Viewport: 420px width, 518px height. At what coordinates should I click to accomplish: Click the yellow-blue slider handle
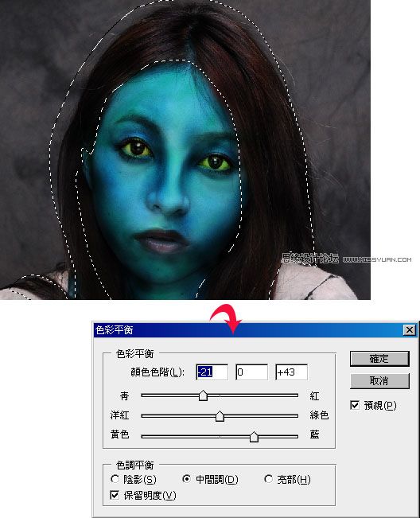point(254,437)
